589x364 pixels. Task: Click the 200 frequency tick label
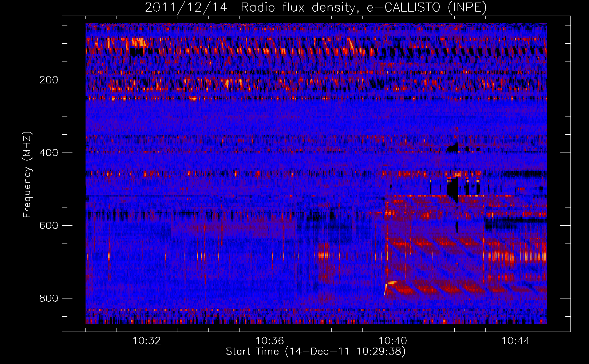pyautogui.click(x=49, y=80)
